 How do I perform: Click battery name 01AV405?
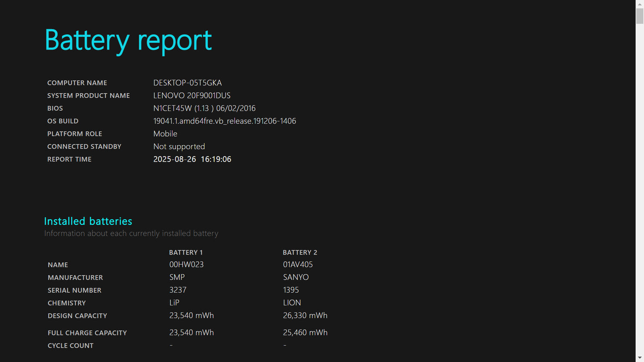click(298, 265)
